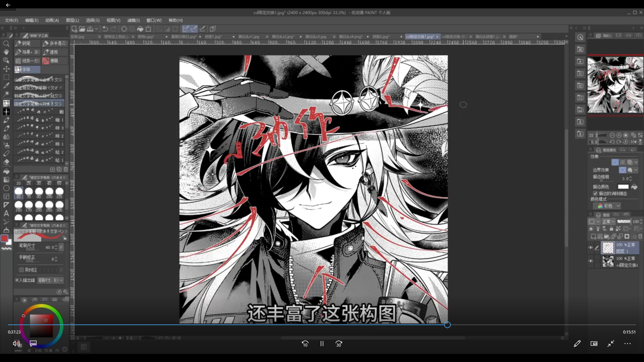
Task: Select the hand pan tool
Action: coord(6,52)
